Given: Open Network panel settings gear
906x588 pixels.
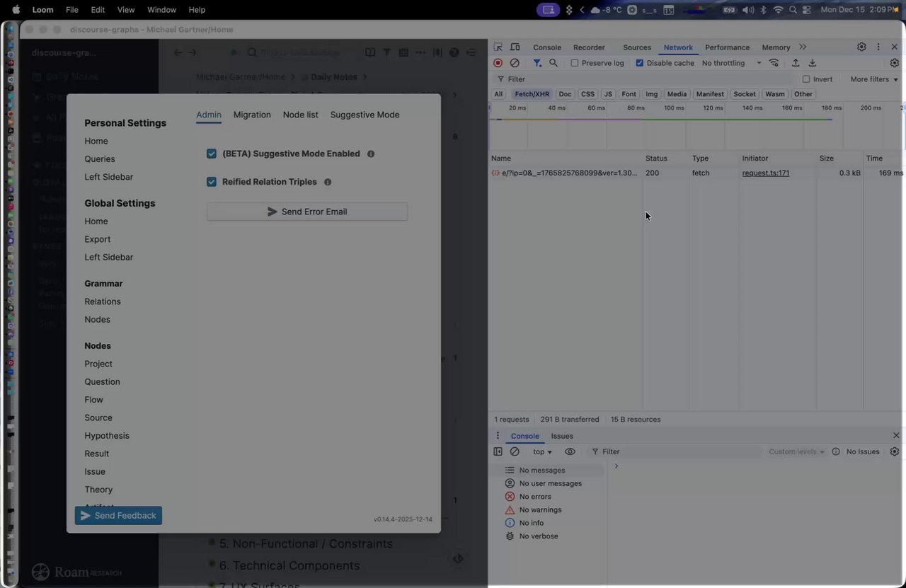Looking at the screenshot, I should click(x=895, y=63).
